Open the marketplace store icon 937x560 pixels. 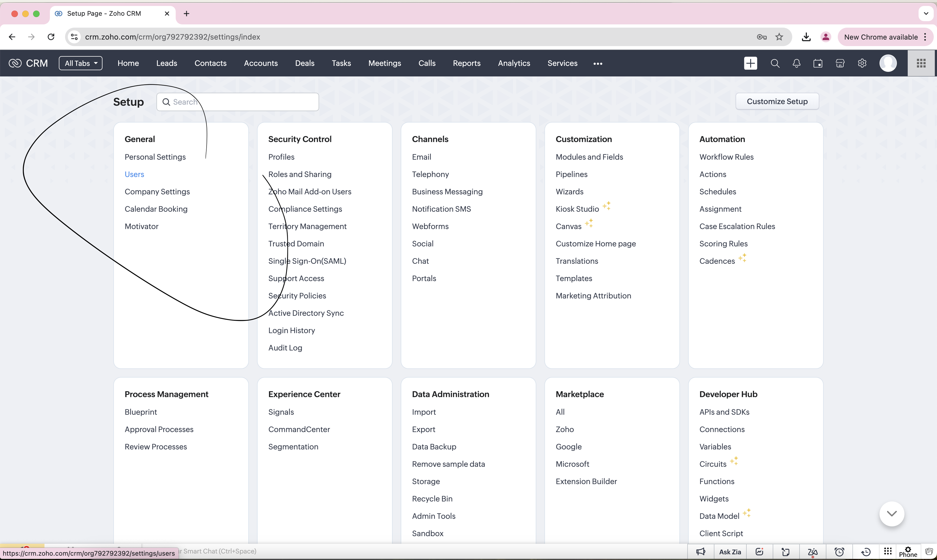tap(840, 63)
